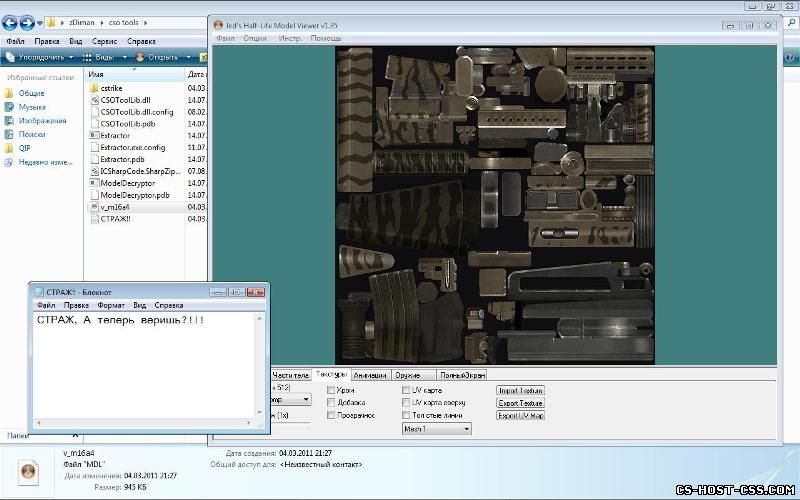Click the Notepad horizontal scrollbar
Screen dimensions: 800x500
tap(144, 423)
